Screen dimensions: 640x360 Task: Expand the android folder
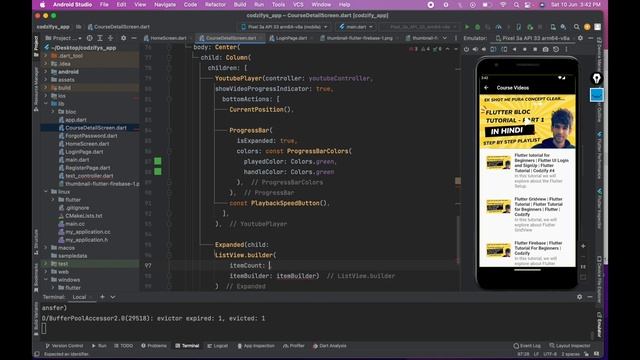pyautogui.click(x=46, y=72)
